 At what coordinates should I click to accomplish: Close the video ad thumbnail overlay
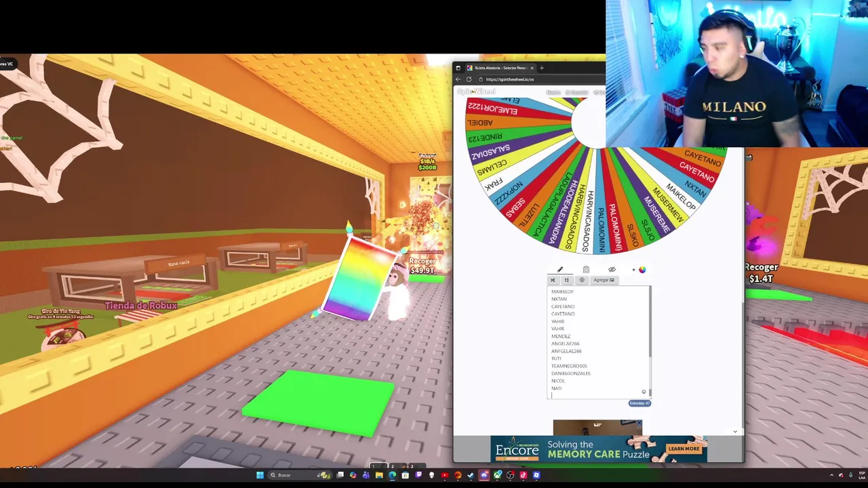tap(638, 424)
